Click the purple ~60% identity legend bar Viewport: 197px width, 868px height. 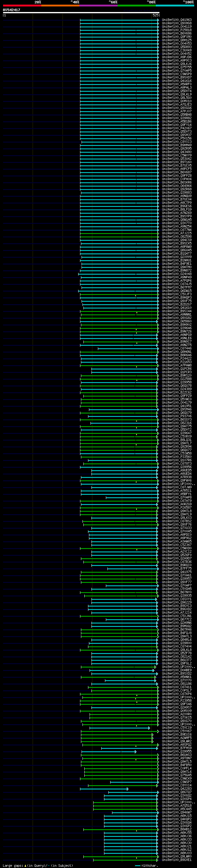click(99, 6)
